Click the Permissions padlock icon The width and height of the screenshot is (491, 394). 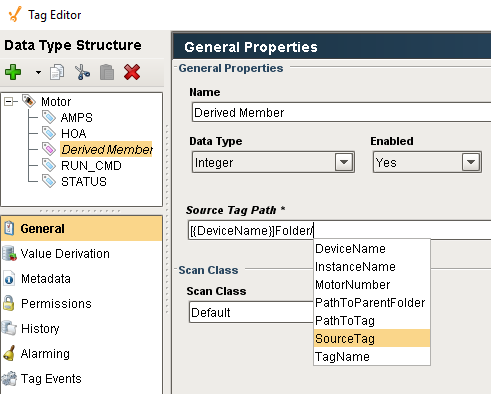(9, 303)
